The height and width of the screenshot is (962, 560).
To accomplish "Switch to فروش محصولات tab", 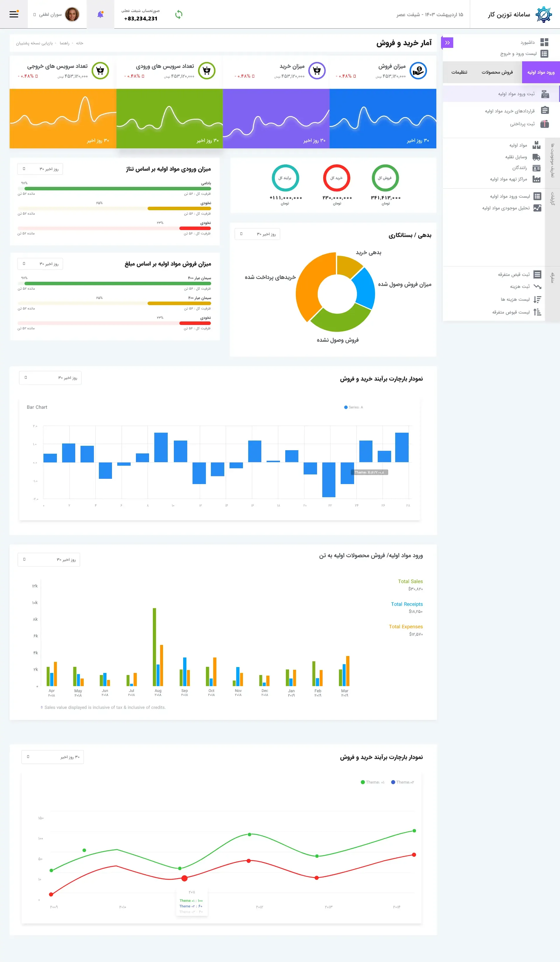I will tap(497, 72).
